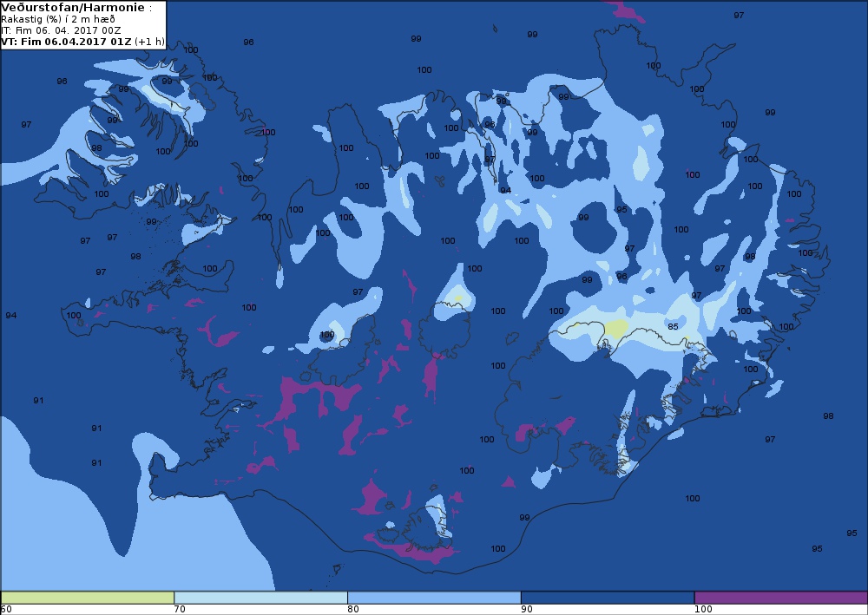Click the '90' tick label in the legend

(x=527, y=609)
